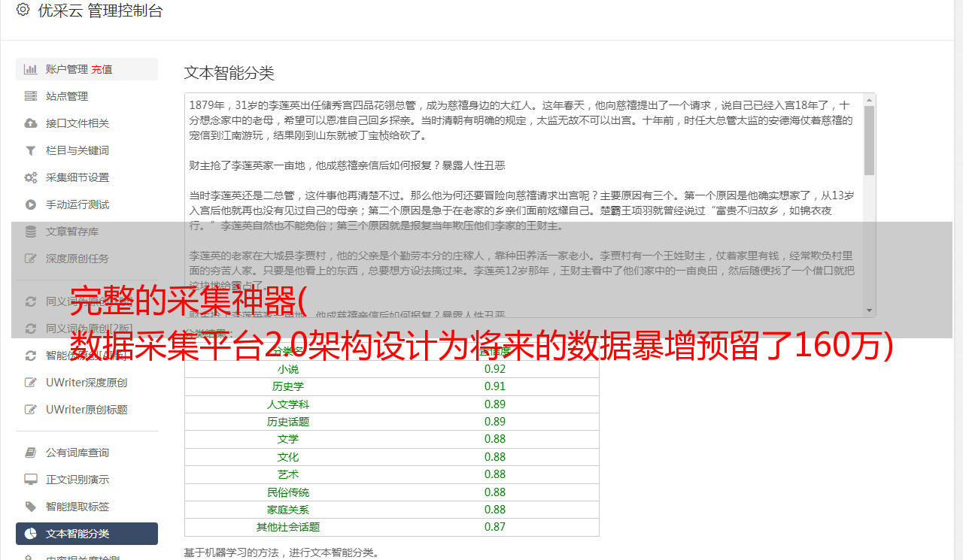Viewport: 963px width, 560px height.
Task: Click the cloud icon for 接口文件相关
Action: [31, 123]
